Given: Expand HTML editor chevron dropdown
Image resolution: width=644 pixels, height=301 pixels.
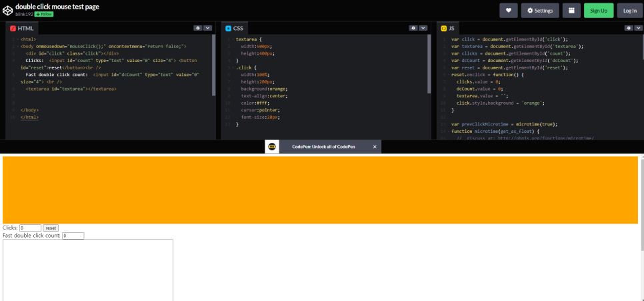Looking at the screenshot, I should click(x=208, y=28).
